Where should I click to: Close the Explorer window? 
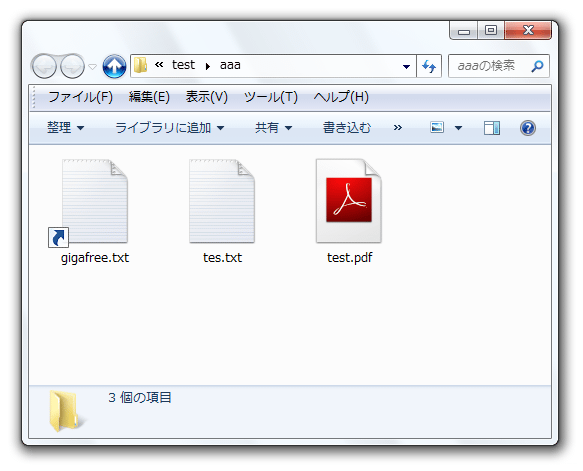pos(528,30)
